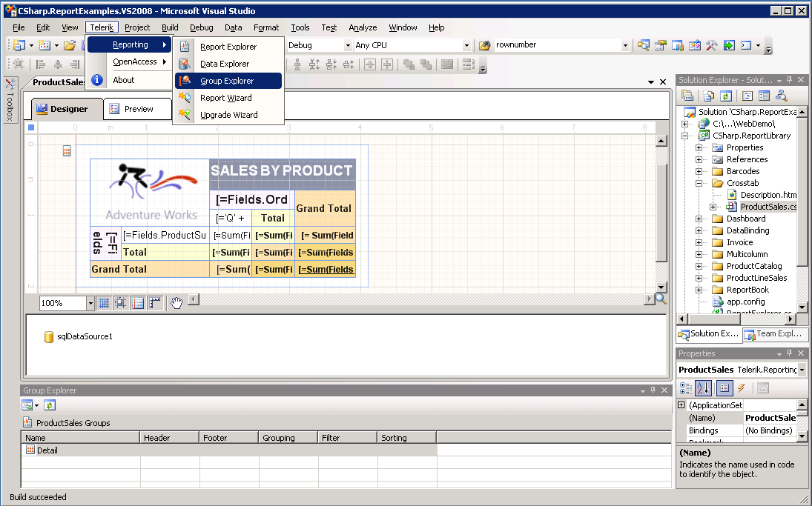Expand the References node

click(x=699, y=159)
